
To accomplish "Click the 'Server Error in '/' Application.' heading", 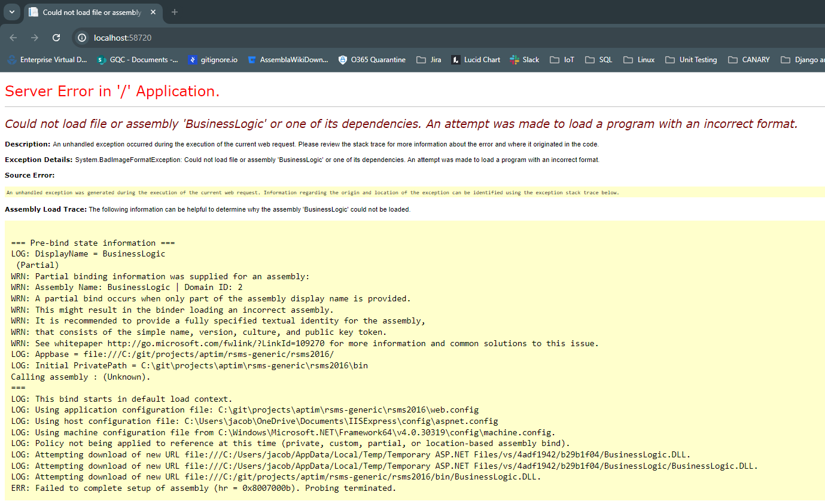I will (x=112, y=91).
